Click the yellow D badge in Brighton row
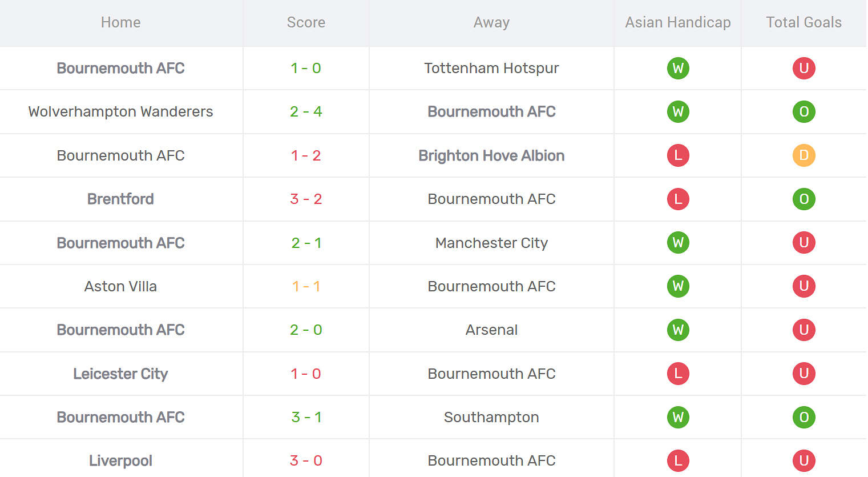868x477 pixels. click(804, 155)
